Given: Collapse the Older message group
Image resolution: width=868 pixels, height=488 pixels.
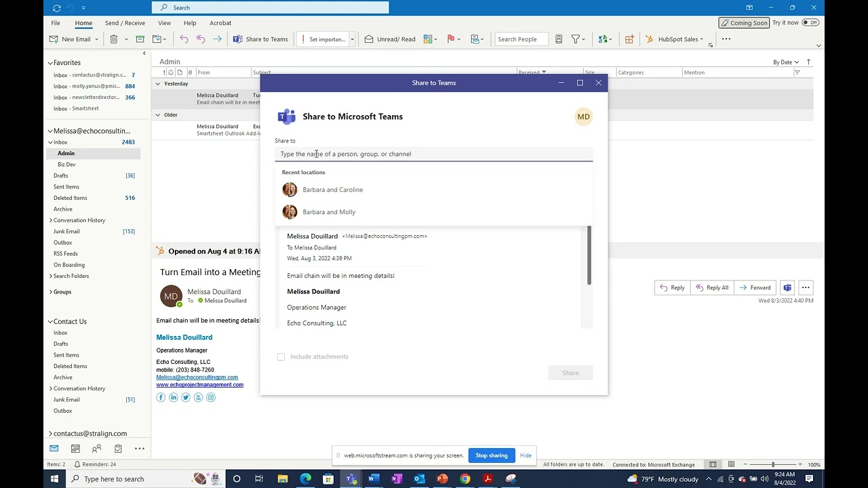Looking at the screenshot, I should click(158, 115).
